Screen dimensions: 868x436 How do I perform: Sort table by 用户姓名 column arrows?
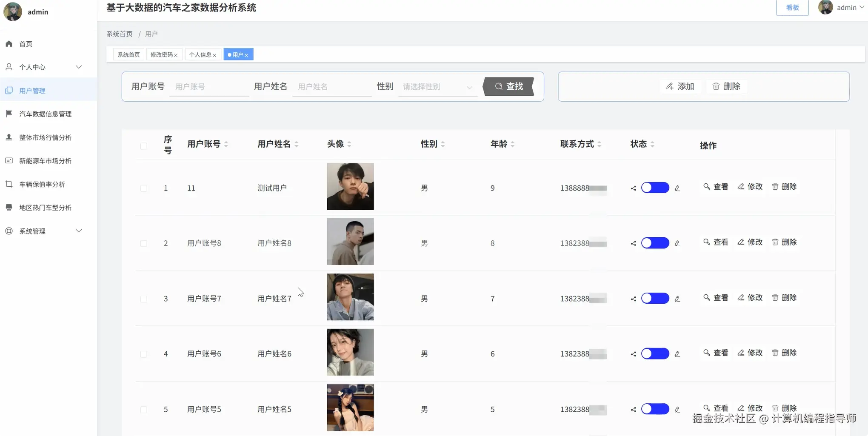(x=296, y=144)
